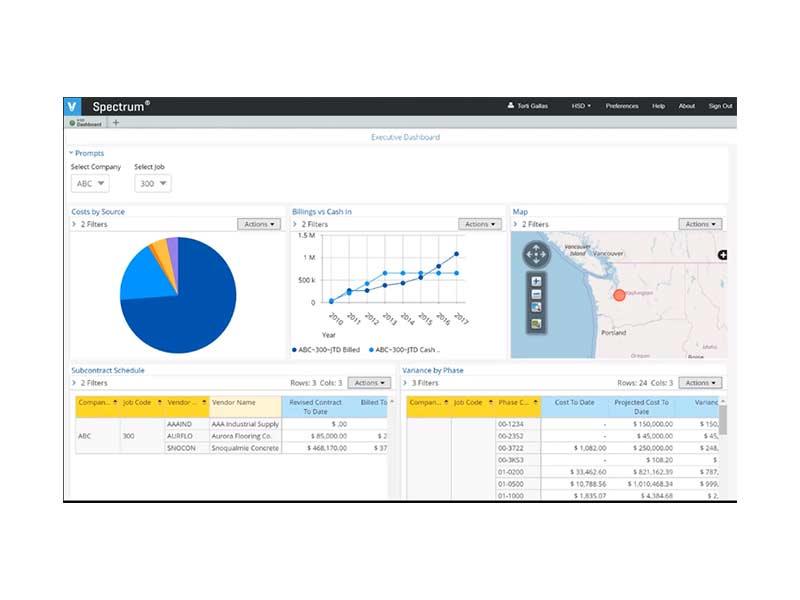Click the red location marker on map

[x=619, y=295]
